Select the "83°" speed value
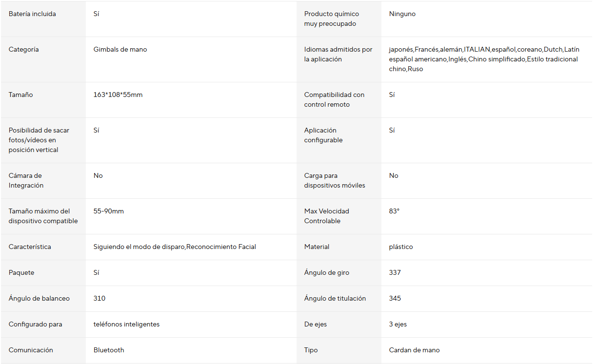This screenshot has height=364, width=598. 394,211
